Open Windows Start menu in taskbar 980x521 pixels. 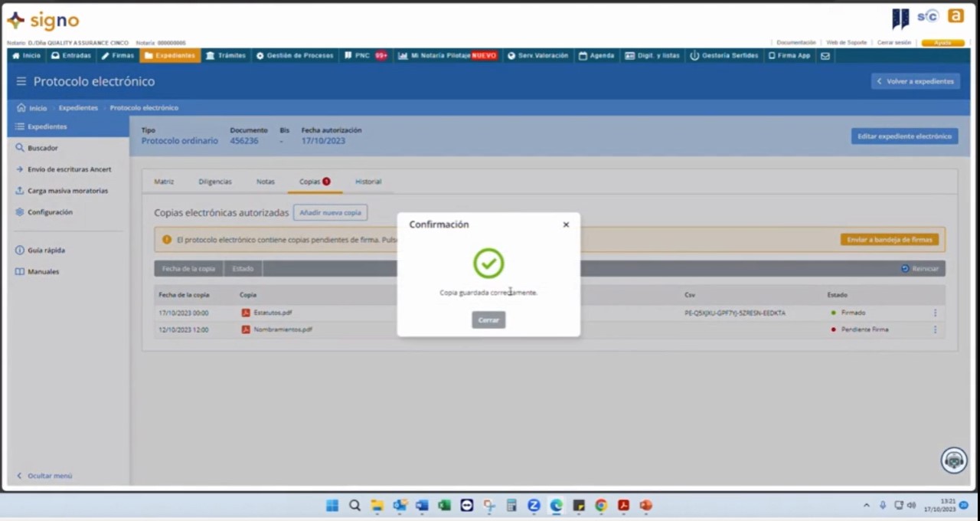point(332,506)
